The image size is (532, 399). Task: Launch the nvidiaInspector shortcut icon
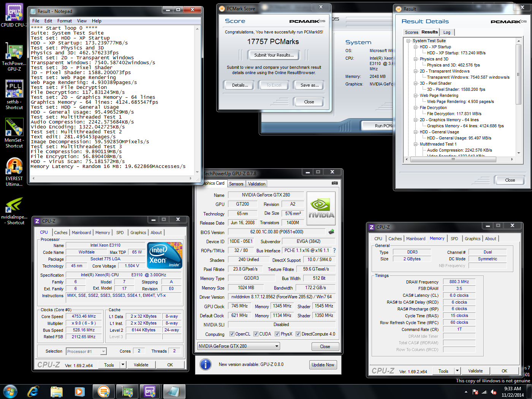tap(14, 210)
